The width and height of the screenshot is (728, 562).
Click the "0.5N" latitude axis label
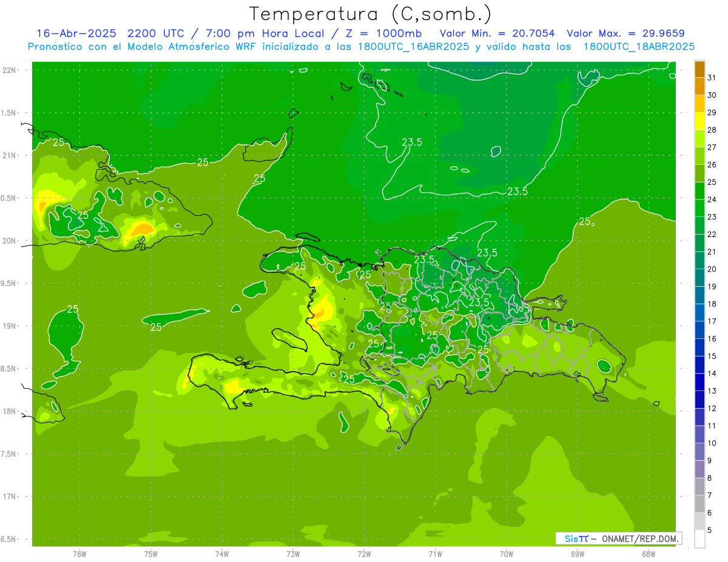(8, 198)
